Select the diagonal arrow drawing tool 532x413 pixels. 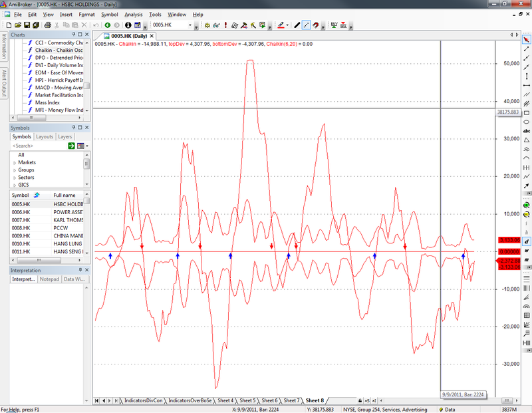[526, 186]
